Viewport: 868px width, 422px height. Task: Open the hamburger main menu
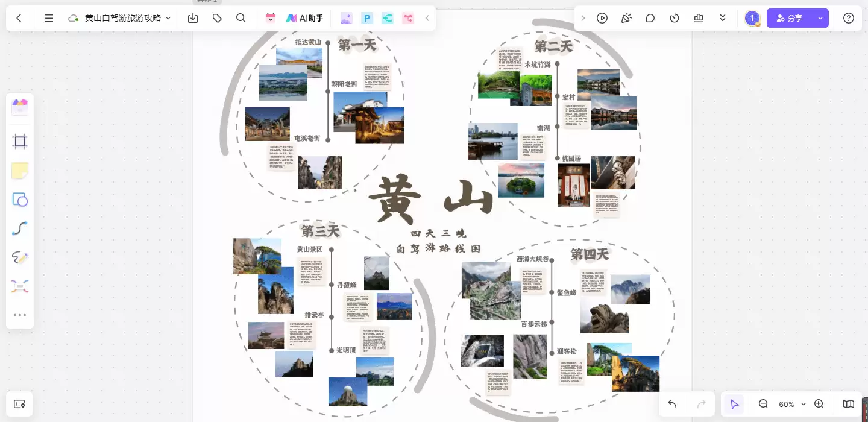coord(49,18)
